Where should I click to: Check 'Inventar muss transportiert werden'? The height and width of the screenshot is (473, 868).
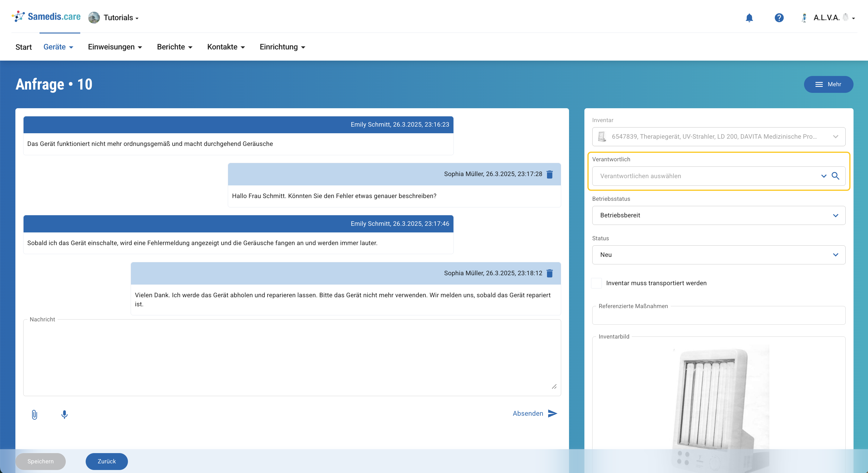pos(596,283)
